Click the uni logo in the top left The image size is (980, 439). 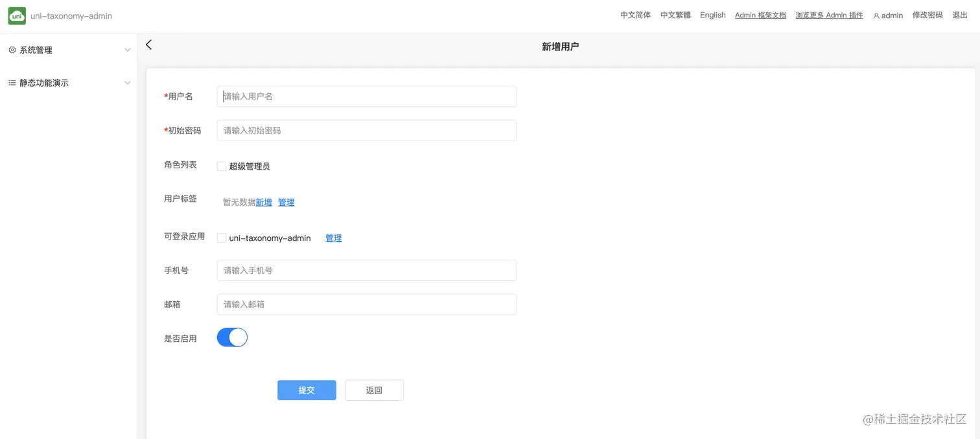[17, 16]
